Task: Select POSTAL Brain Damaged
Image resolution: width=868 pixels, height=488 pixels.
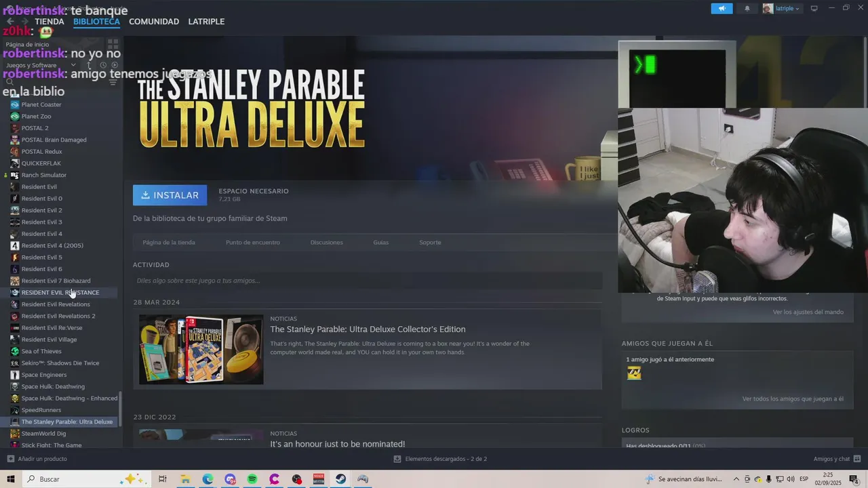Action: (x=54, y=140)
